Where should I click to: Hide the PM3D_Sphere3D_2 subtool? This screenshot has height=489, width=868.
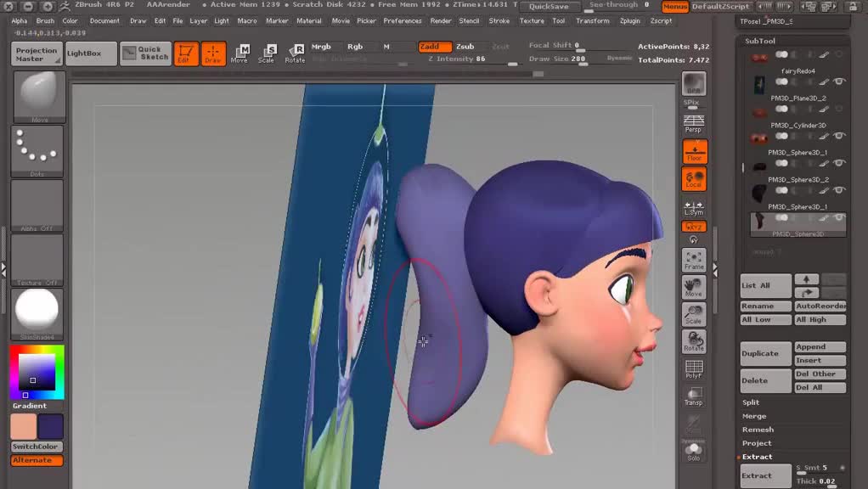[x=839, y=190]
